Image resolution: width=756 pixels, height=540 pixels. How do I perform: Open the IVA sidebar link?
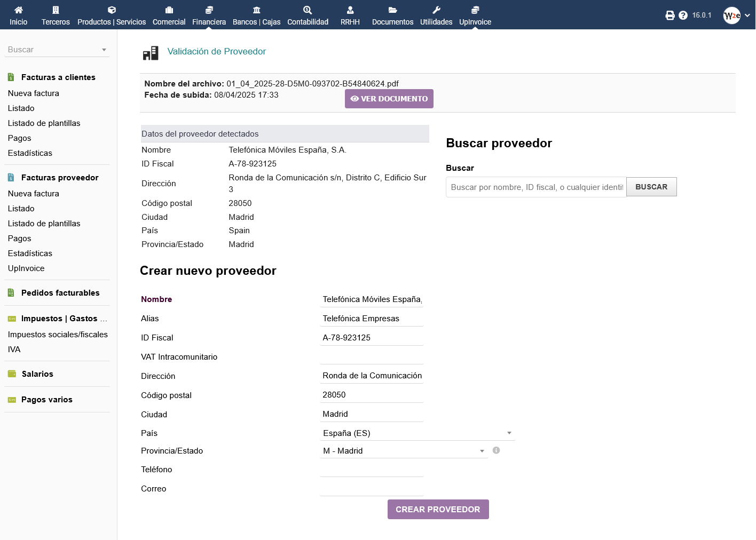tap(14, 350)
